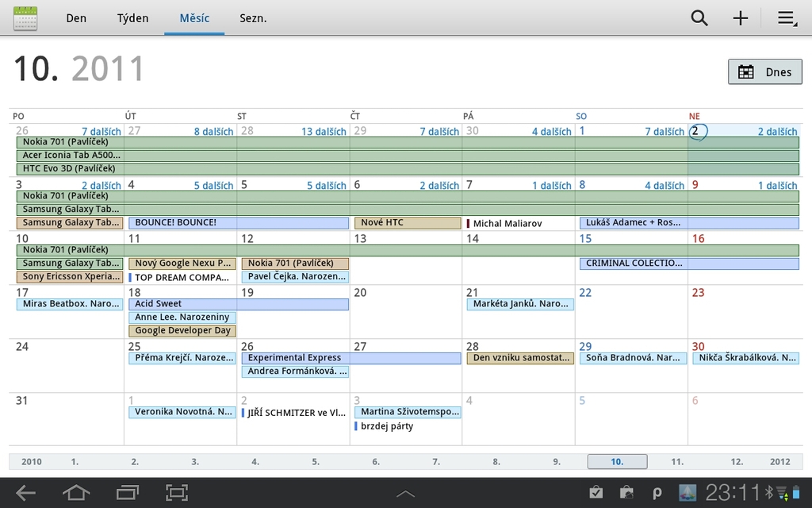The height and width of the screenshot is (508, 812).
Task: Tap the Calendar app icon top-left
Action: [x=25, y=17]
